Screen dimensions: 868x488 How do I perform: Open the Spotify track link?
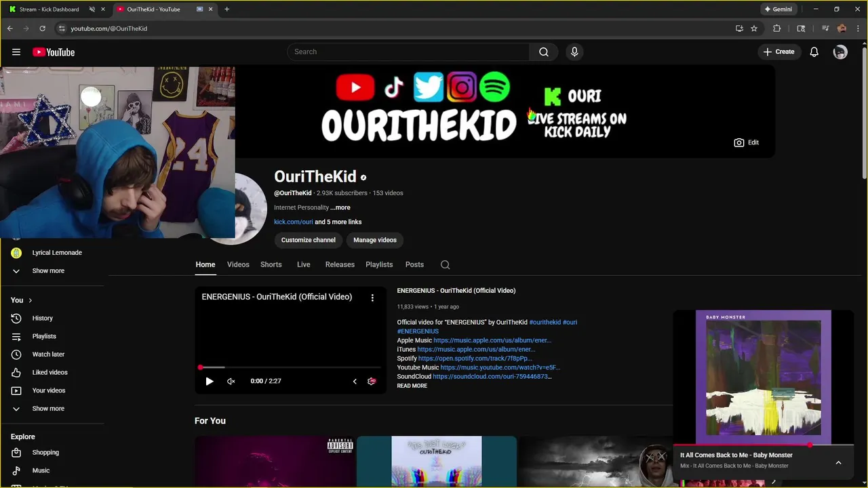(475, 359)
